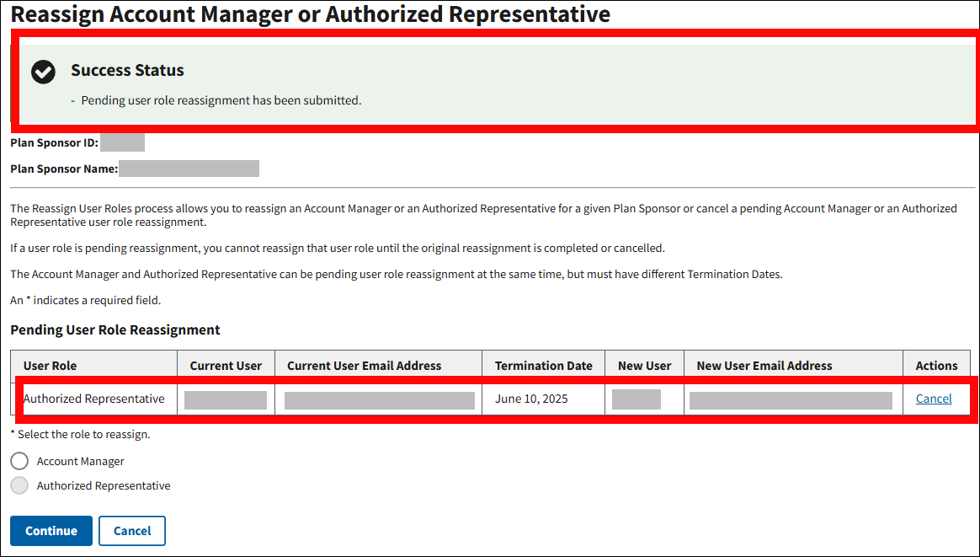
Task: Select the Account Manager radio button
Action: [19, 461]
